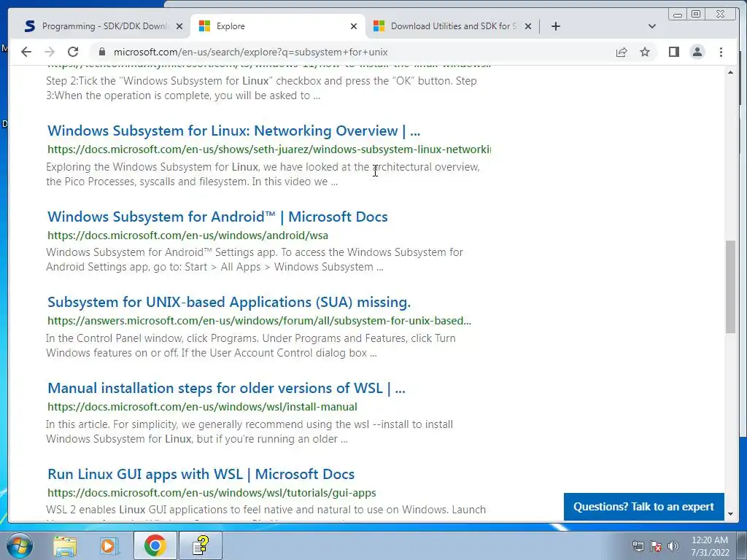Open Windows Subsystem for Linux: Networking Overview

234,131
